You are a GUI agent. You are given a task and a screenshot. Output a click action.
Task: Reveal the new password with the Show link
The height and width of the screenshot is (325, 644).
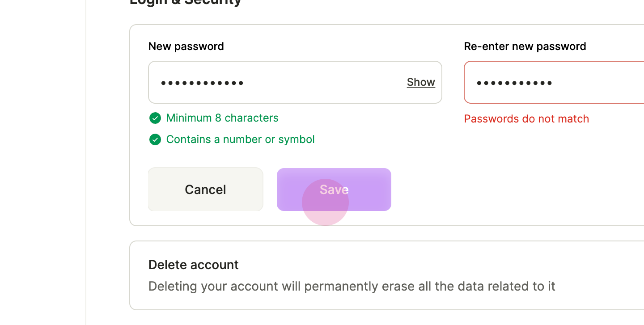(421, 82)
